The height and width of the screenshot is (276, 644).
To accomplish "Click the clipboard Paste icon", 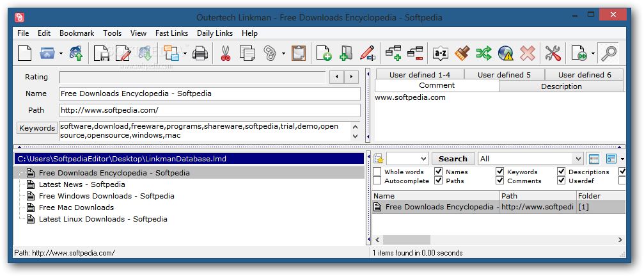I will coord(299,53).
